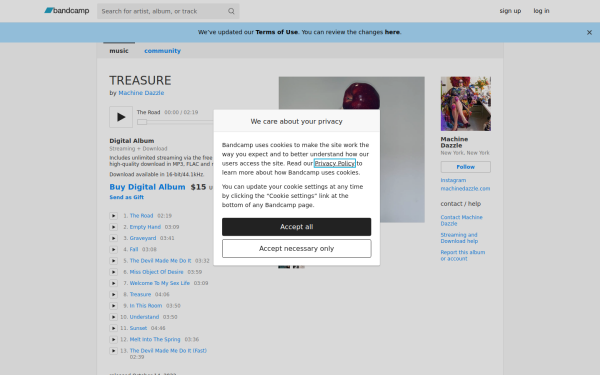Select the music tab

pos(119,51)
